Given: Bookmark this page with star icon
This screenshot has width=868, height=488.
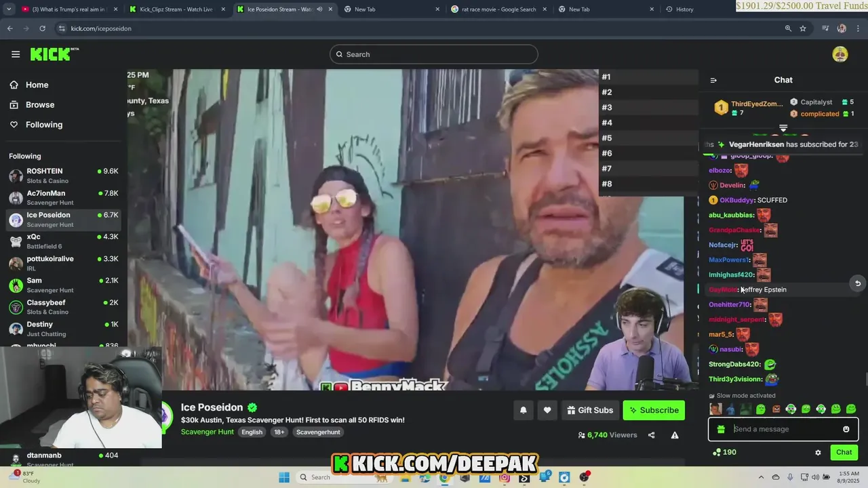Looking at the screenshot, I should 803,28.
